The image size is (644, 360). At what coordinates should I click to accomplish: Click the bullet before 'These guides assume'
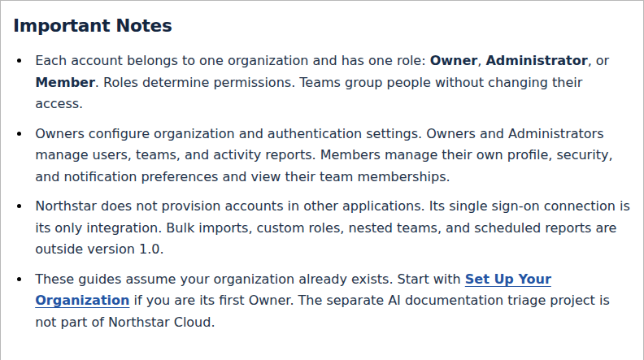20,279
